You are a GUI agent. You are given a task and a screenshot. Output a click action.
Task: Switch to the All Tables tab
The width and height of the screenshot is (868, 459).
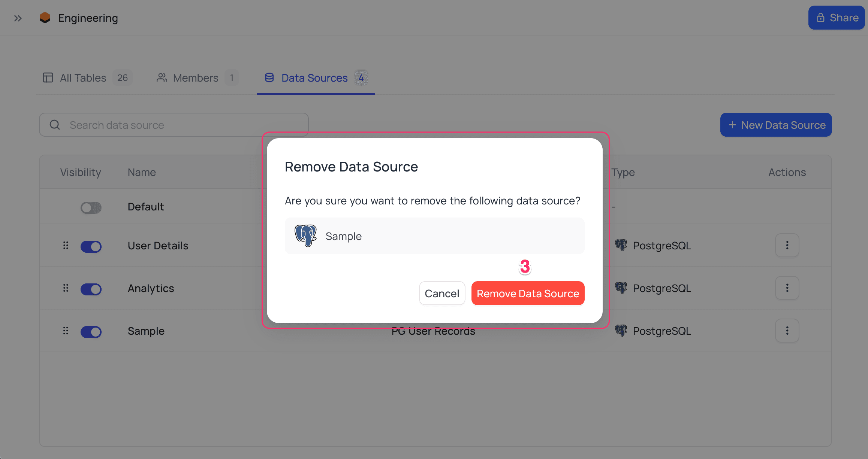82,77
